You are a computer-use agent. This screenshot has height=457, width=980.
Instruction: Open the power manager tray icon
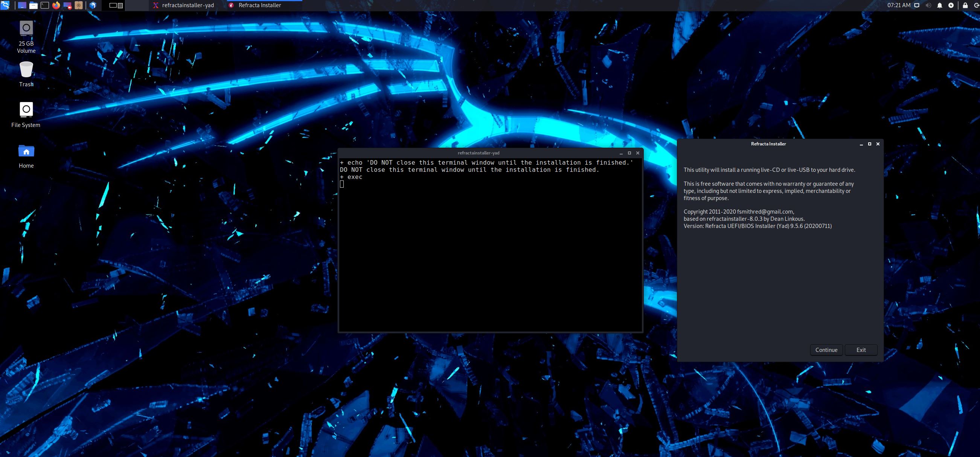(951, 5)
